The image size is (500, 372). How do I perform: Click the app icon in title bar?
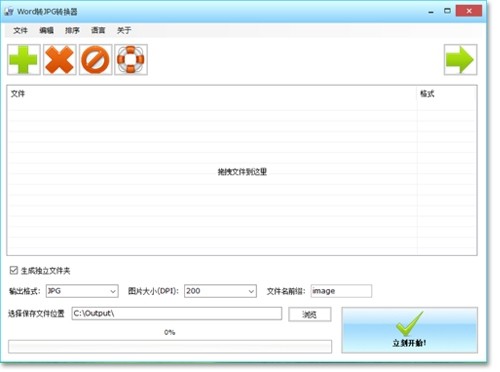[x=9, y=12]
